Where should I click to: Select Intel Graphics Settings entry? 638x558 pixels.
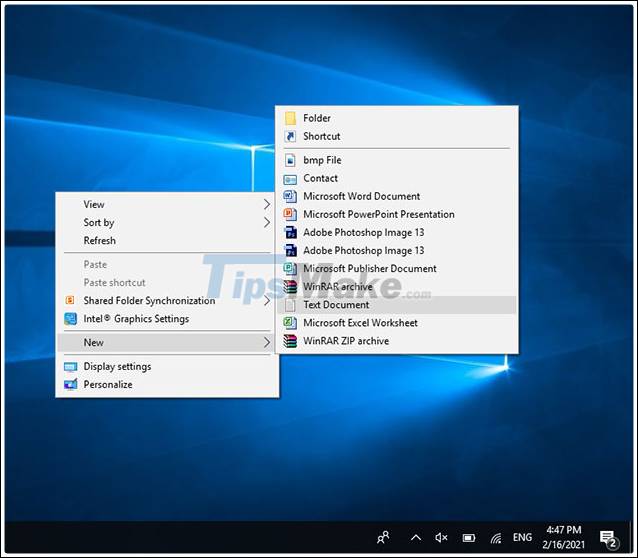point(167,319)
